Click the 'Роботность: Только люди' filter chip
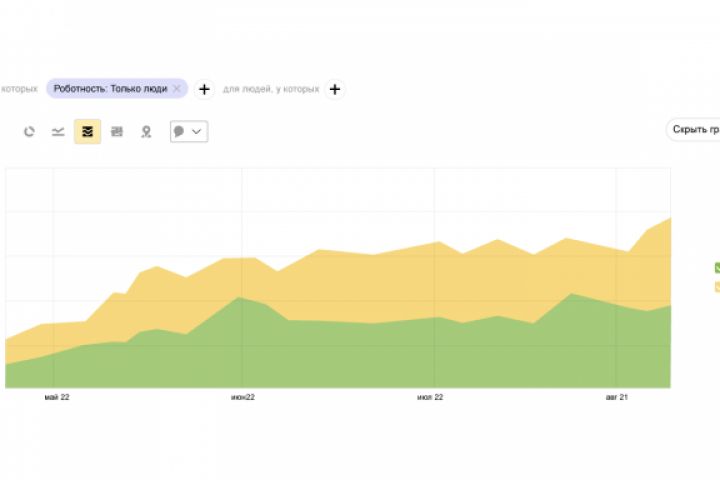The width and height of the screenshot is (720, 480). click(x=110, y=89)
